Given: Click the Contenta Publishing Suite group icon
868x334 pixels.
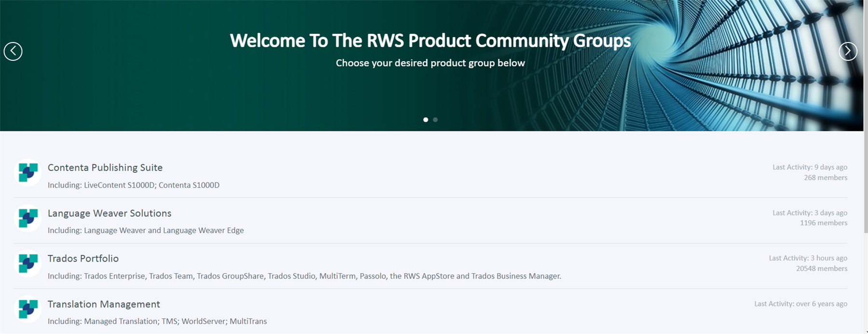Looking at the screenshot, I should pos(28,172).
